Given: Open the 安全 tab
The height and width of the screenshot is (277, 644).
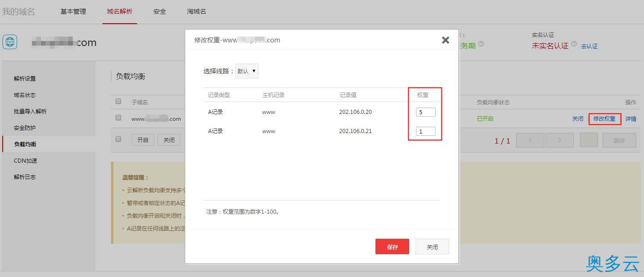Looking at the screenshot, I should (160, 11).
